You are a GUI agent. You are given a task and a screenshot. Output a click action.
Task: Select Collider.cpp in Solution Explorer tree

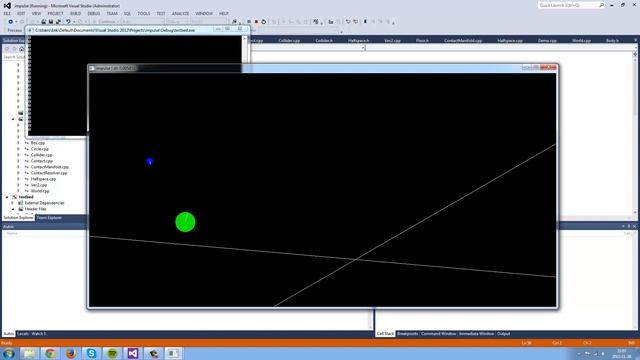(41, 155)
